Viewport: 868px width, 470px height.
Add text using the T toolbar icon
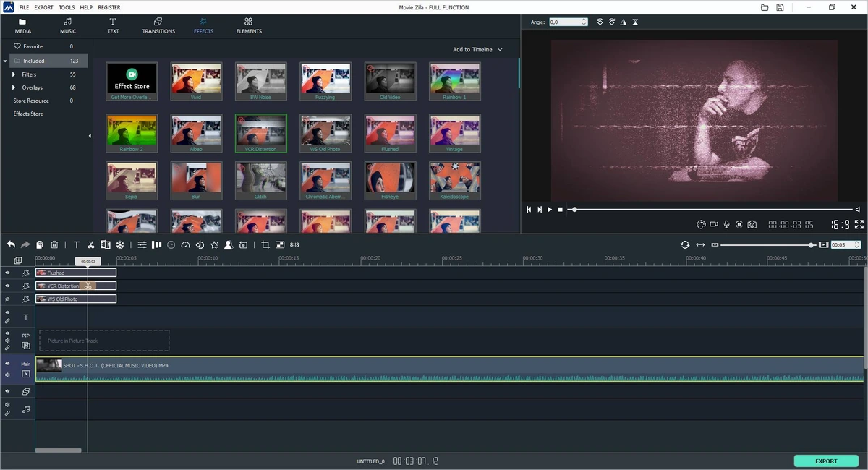(x=76, y=245)
